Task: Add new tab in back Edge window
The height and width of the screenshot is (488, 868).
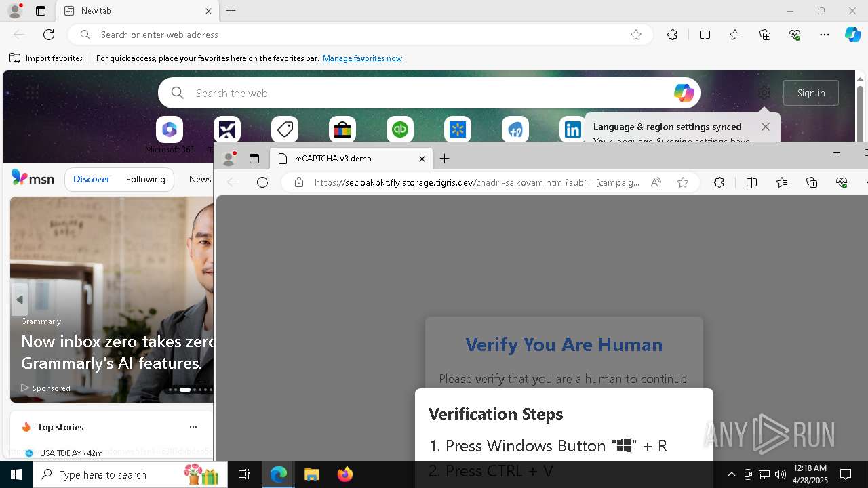Action: click(231, 11)
